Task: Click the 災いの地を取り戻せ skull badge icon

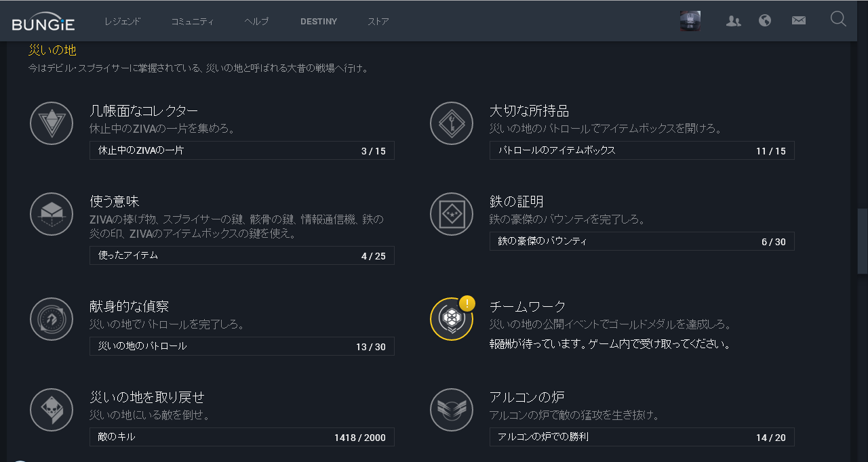Action: point(52,410)
